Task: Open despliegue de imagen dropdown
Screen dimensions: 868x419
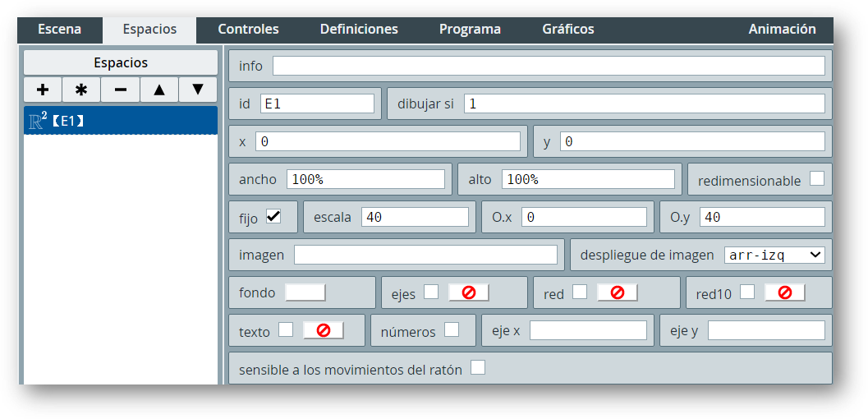Action: 774,255
